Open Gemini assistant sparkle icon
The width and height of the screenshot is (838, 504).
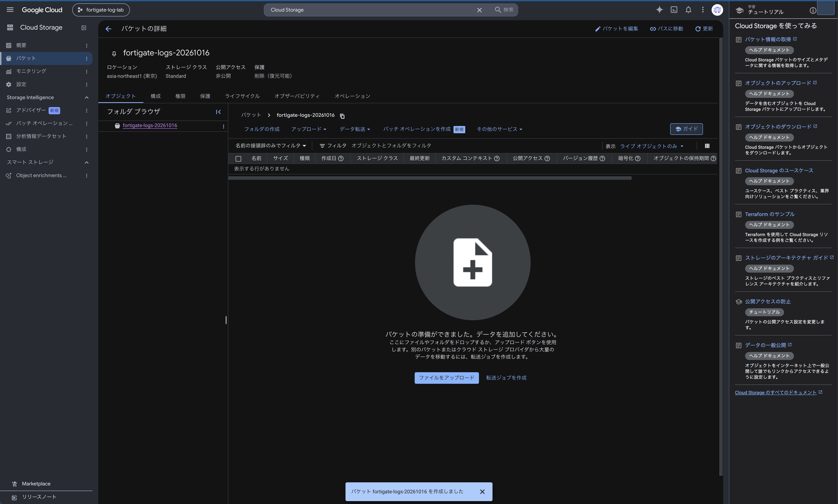[659, 10]
